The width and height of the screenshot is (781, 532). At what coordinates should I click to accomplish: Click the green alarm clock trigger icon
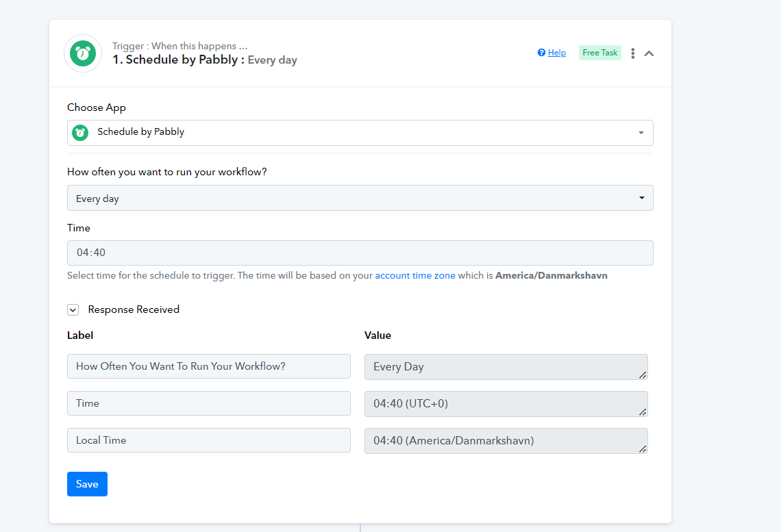point(83,53)
